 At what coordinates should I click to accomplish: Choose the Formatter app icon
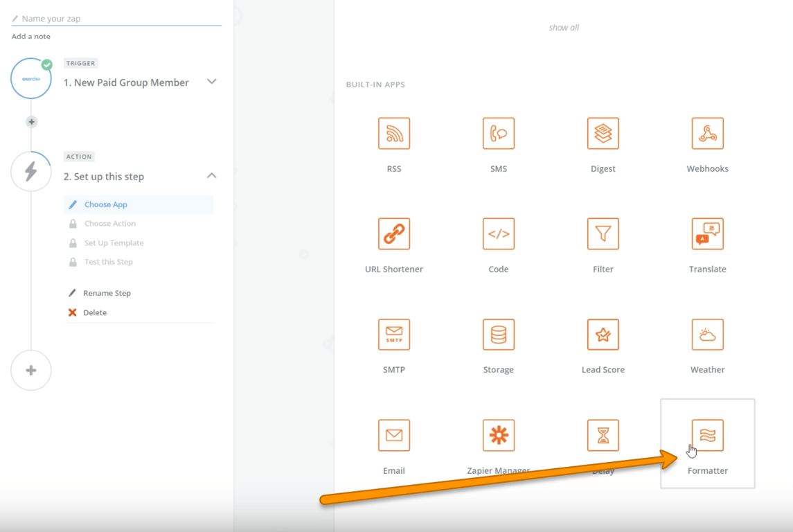[707, 435]
